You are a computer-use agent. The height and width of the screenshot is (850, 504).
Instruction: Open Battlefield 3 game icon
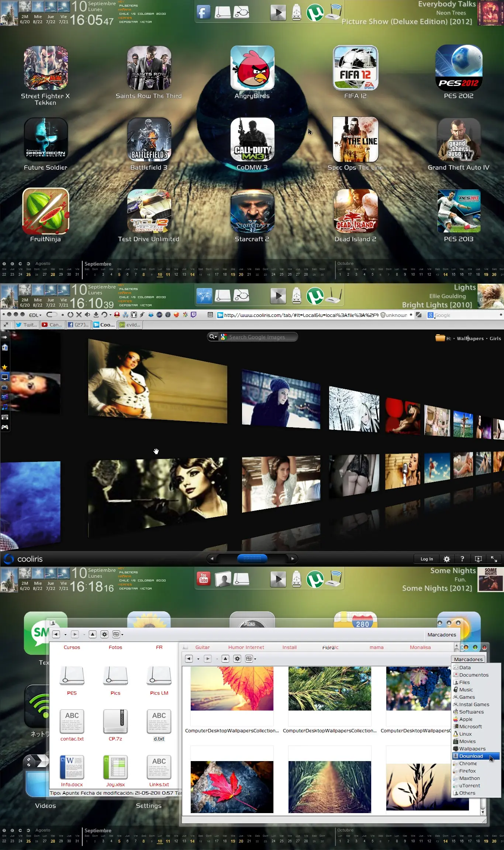(x=149, y=139)
